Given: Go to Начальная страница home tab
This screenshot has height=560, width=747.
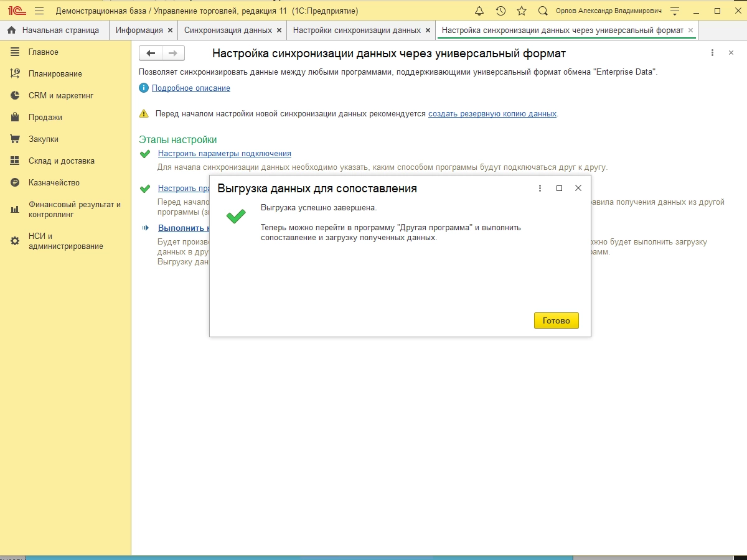Looking at the screenshot, I should 54,30.
